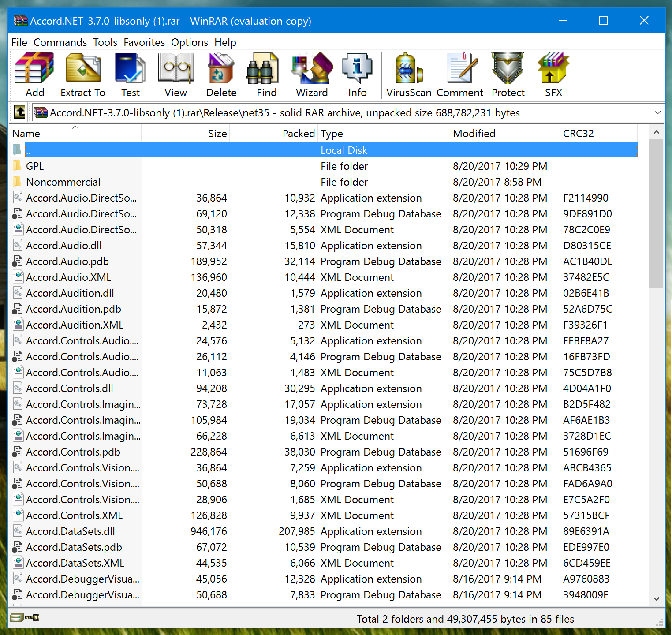Select the Accord.DataSets.dll file

point(71,531)
